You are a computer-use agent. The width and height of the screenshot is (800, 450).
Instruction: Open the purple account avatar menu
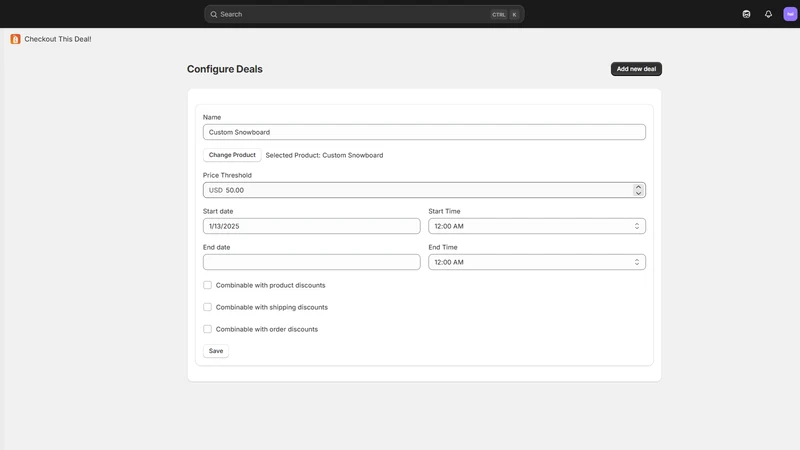pyautogui.click(x=790, y=14)
